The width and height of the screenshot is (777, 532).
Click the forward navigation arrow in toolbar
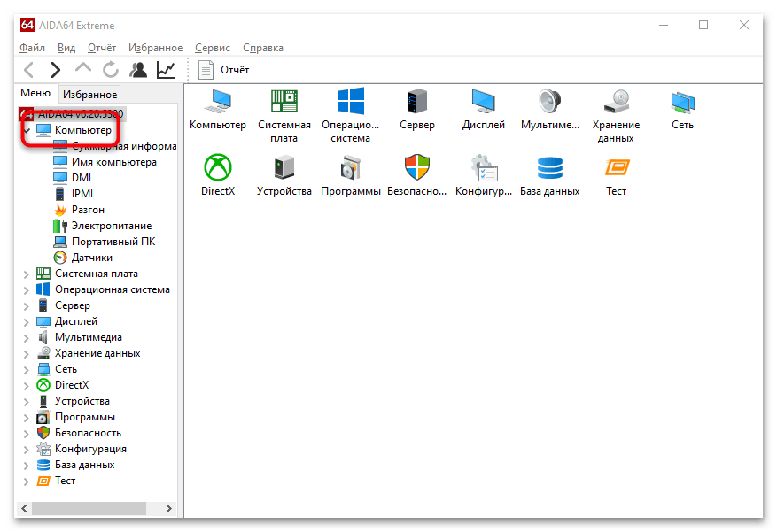(x=56, y=70)
